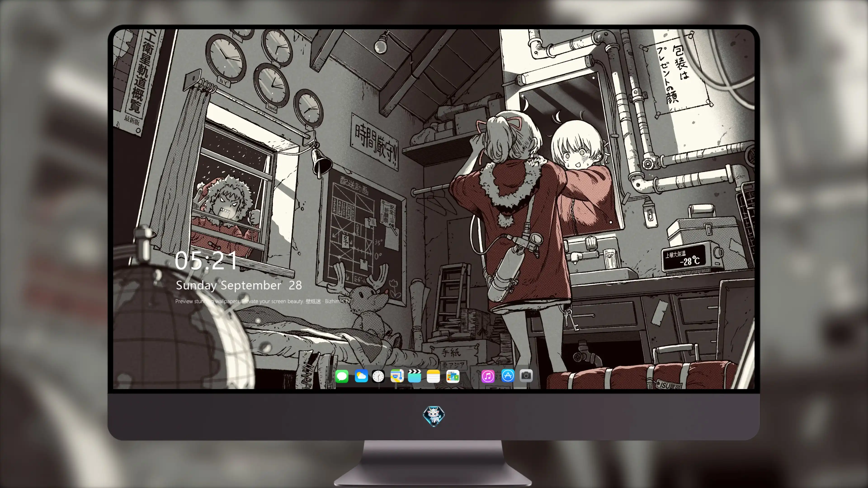
Task: Click the 05:21 clock widget
Action: 206,261
